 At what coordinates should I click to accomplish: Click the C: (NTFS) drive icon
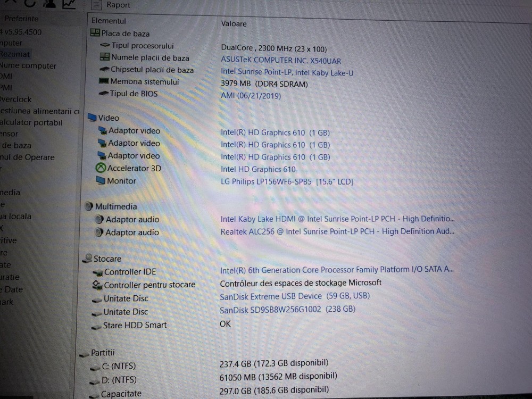pyautogui.click(x=95, y=368)
